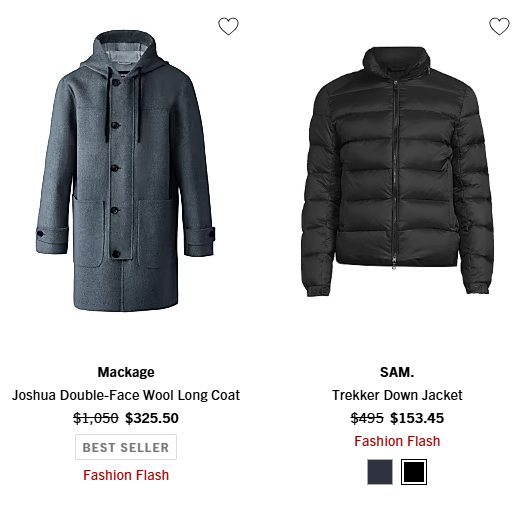
Task: Select the navy color swatch for Trekker jacket
Action: (x=380, y=472)
